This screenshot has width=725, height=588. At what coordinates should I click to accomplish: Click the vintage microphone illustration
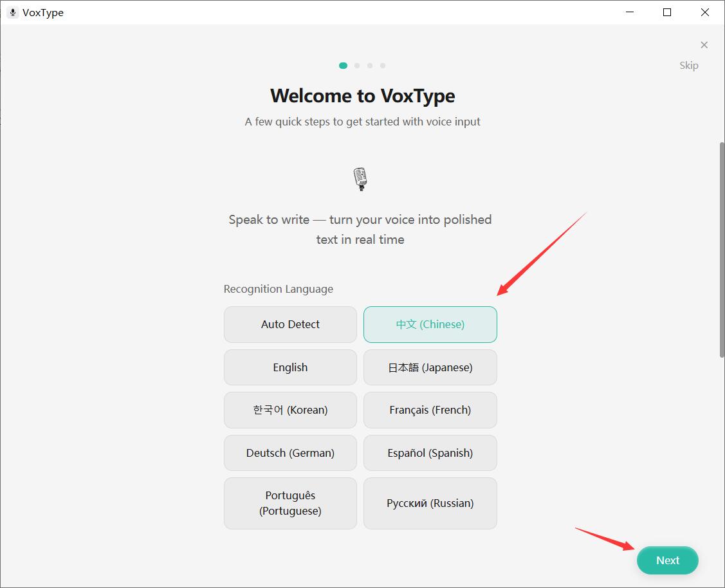click(360, 179)
